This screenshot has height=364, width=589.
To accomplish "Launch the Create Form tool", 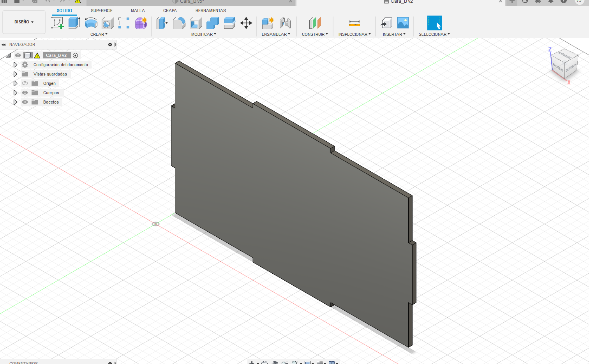I will [x=141, y=23].
